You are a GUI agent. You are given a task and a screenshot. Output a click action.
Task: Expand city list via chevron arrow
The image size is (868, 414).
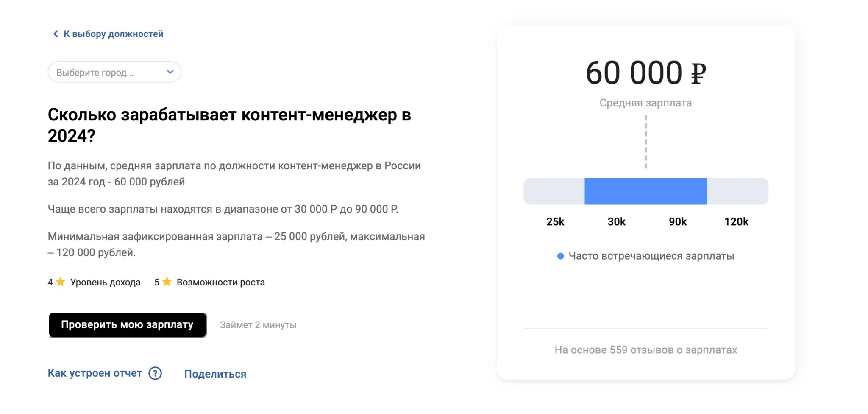(170, 72)
